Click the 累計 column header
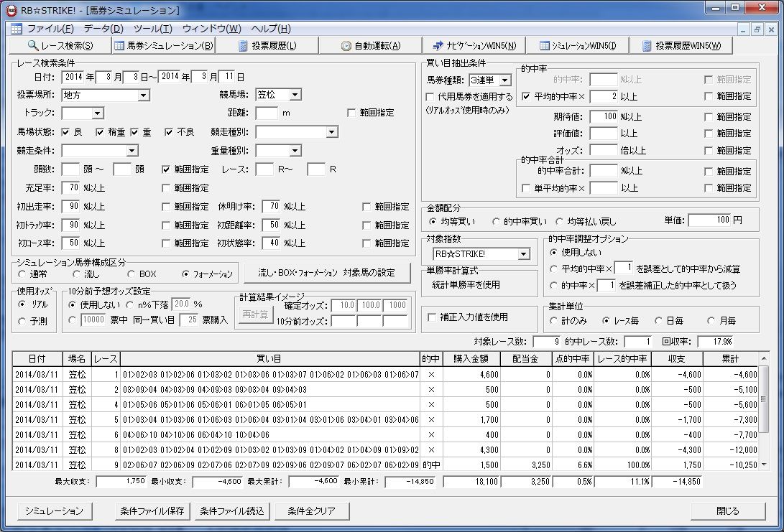The width and height of the screenshot is (784, 532). click(730, 359)
